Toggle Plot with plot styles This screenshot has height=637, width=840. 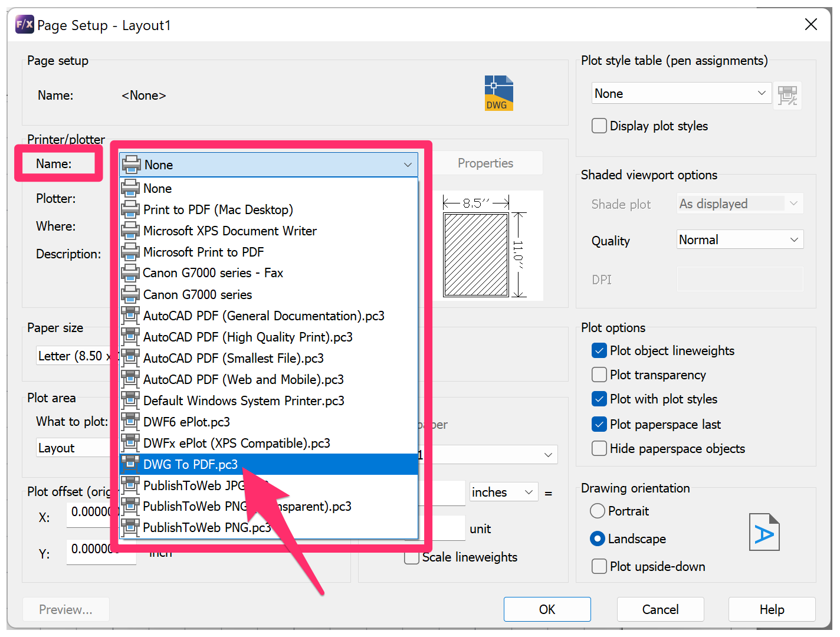click(599, 399)
